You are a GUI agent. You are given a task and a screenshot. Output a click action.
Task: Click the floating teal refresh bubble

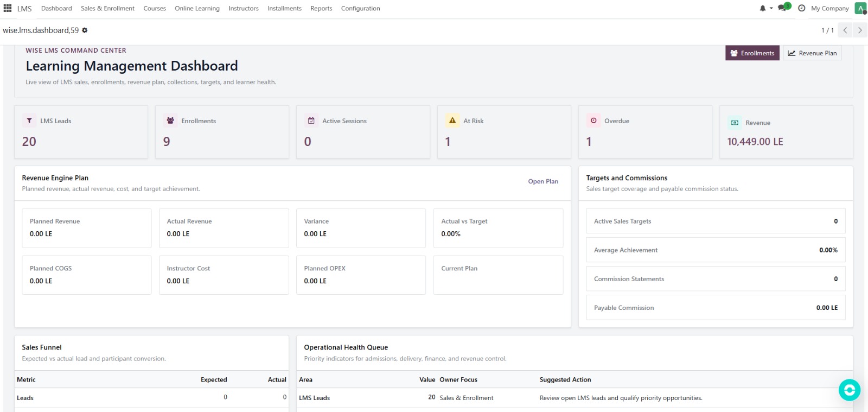coord(850,390)
